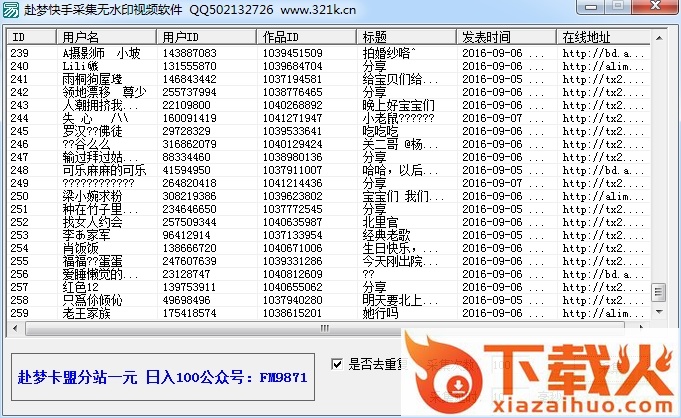The image size is (681, 418).
Task: Select user 可乐麻麻的可乐 in row 248
Action: [104, 170]
